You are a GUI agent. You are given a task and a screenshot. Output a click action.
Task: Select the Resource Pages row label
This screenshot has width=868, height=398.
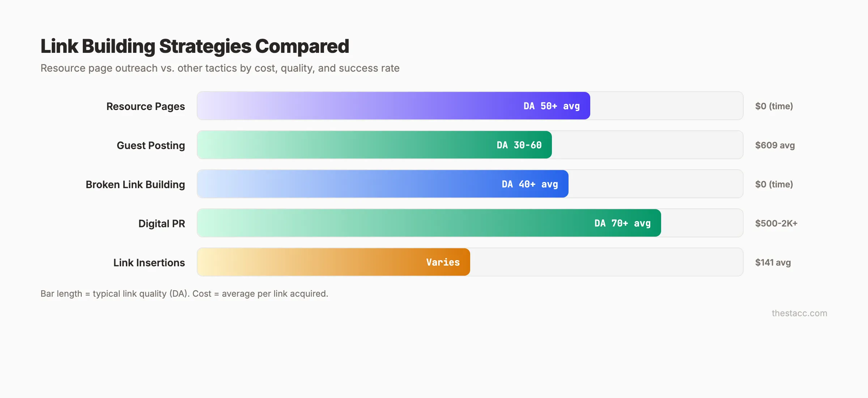pyautogui.click(x=145, y=106)
